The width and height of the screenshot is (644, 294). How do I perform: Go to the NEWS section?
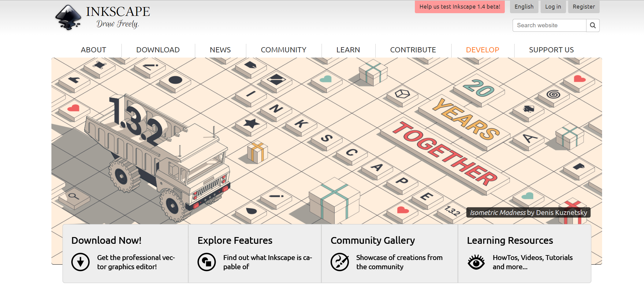coord(220,50)
